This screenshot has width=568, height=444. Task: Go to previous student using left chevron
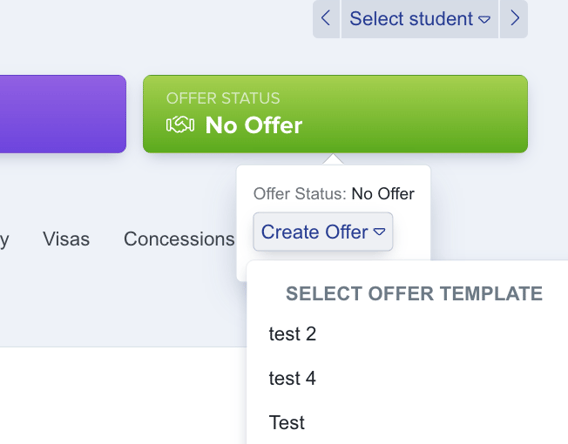(326, 18)
